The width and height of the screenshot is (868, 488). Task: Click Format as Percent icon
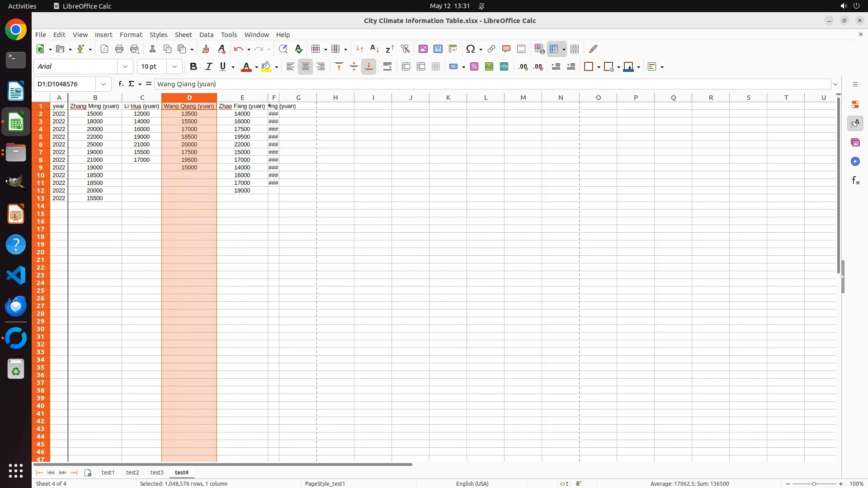pyautogui.click(x=474, y=67)
